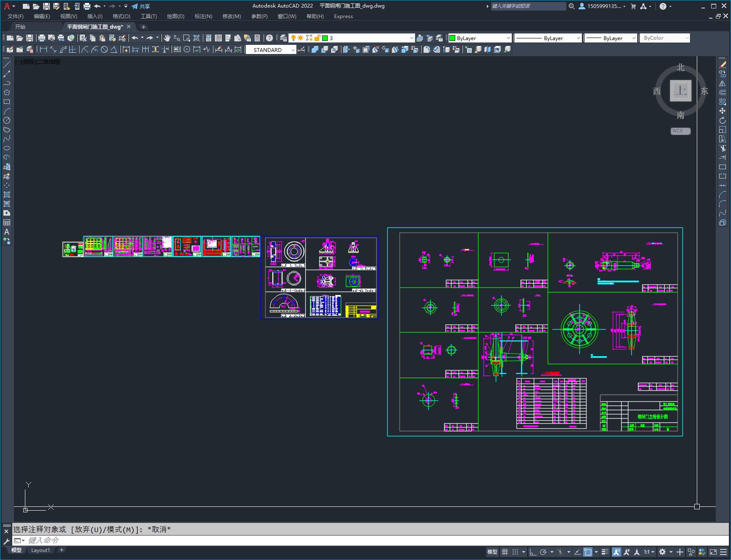The image size is (731, 560).
Task: Open the 绘图(D) menu
Action: [x=175, y=16]
